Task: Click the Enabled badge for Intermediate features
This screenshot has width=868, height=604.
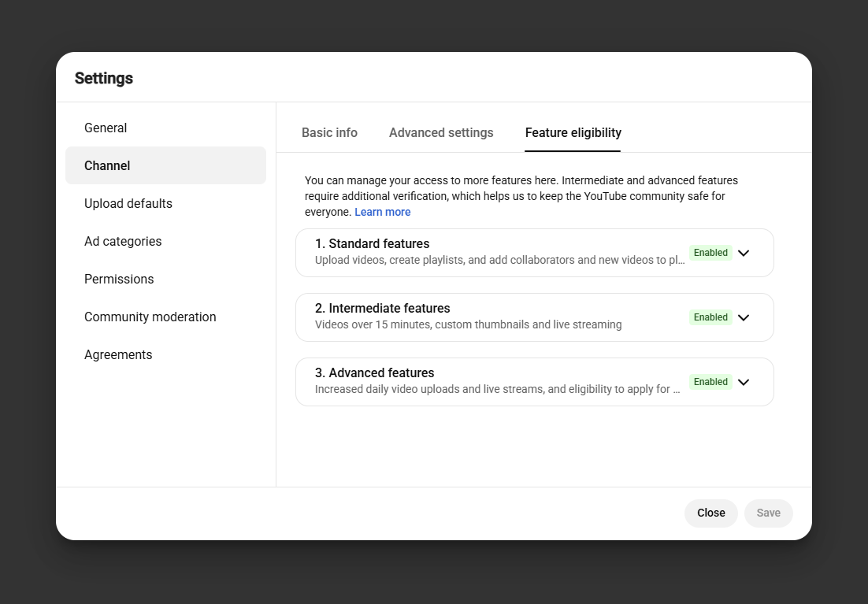Action: pos(710,317)
